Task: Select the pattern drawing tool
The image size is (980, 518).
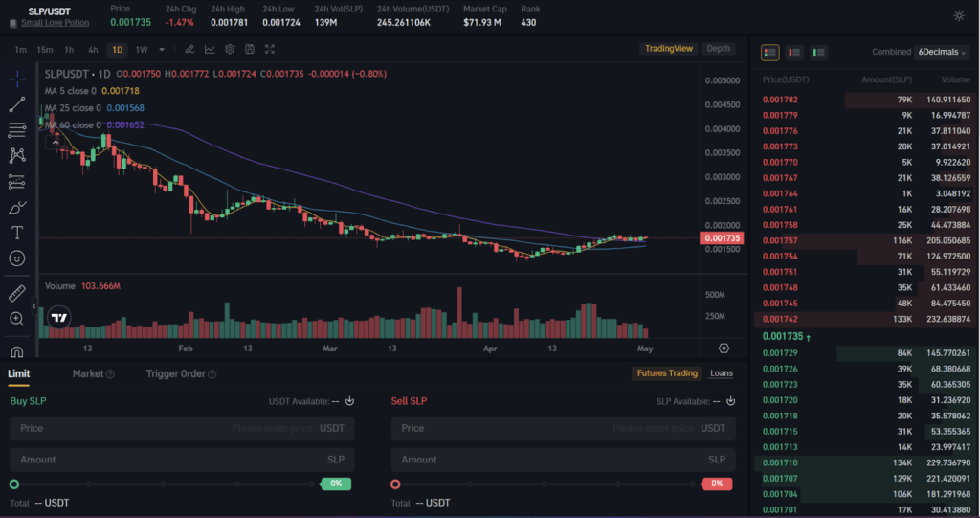Action: pyautogui.click(x=17, y=155)
